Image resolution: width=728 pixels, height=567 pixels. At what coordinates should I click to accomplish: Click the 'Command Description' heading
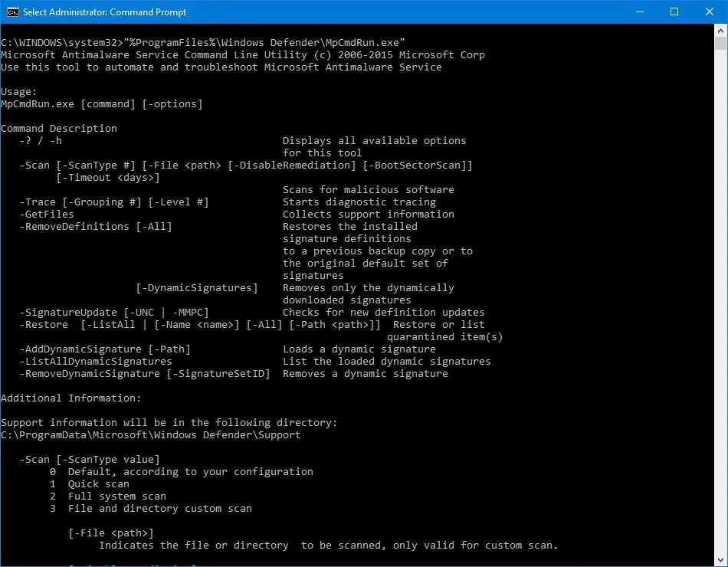click(59, 129)
